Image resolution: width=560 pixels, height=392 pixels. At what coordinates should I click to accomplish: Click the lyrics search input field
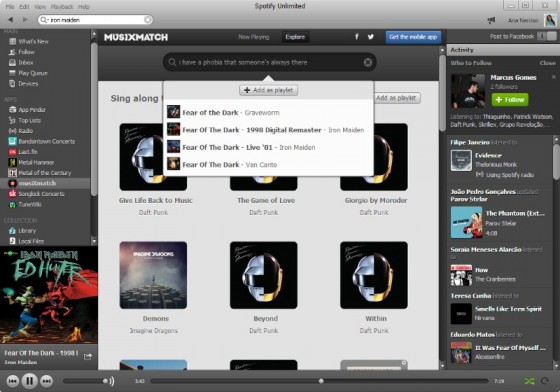tap(270, 62)
